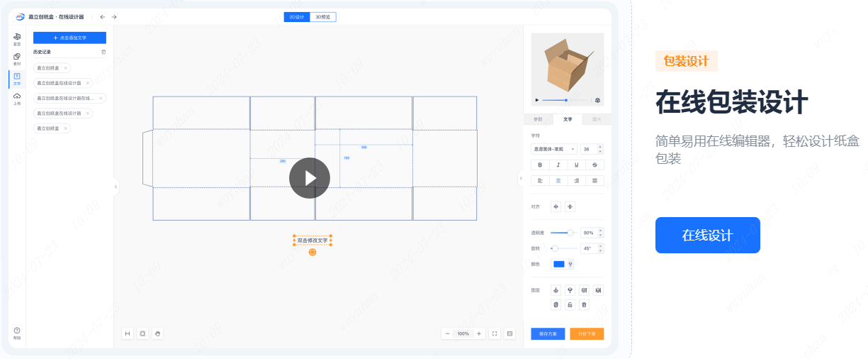
Task: Click the undo back arrow in header
Action: coord(103,17)
